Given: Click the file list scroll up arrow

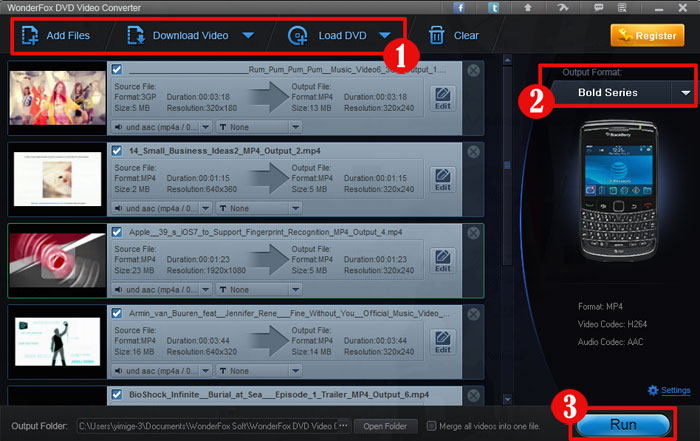Looking at the screenshot, I should [x=507, y=60].
